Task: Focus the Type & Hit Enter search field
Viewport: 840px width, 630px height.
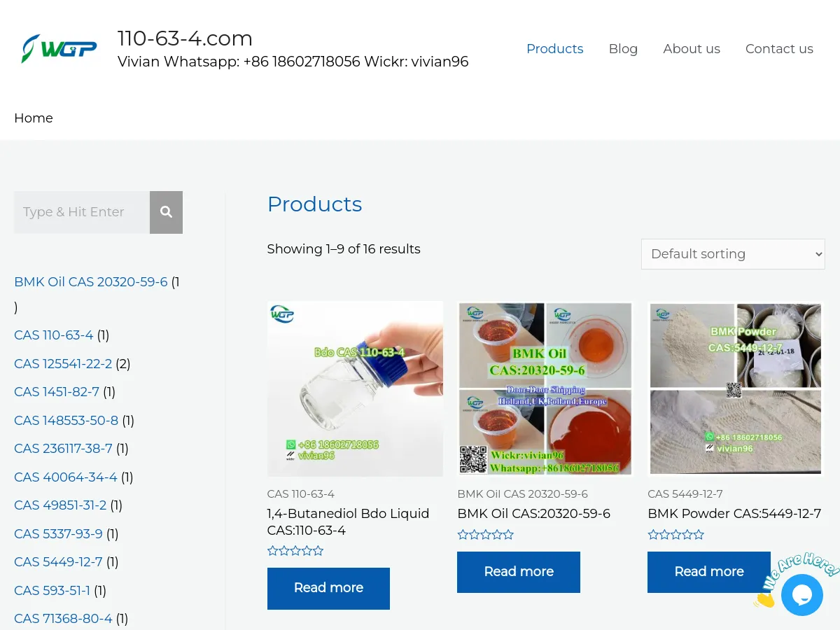Action: 82,212
